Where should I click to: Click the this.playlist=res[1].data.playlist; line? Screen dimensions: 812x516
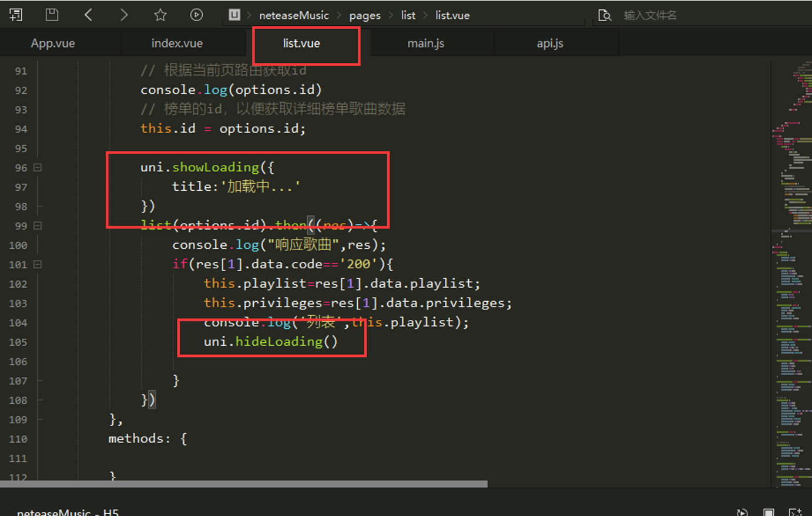point(342,284)
